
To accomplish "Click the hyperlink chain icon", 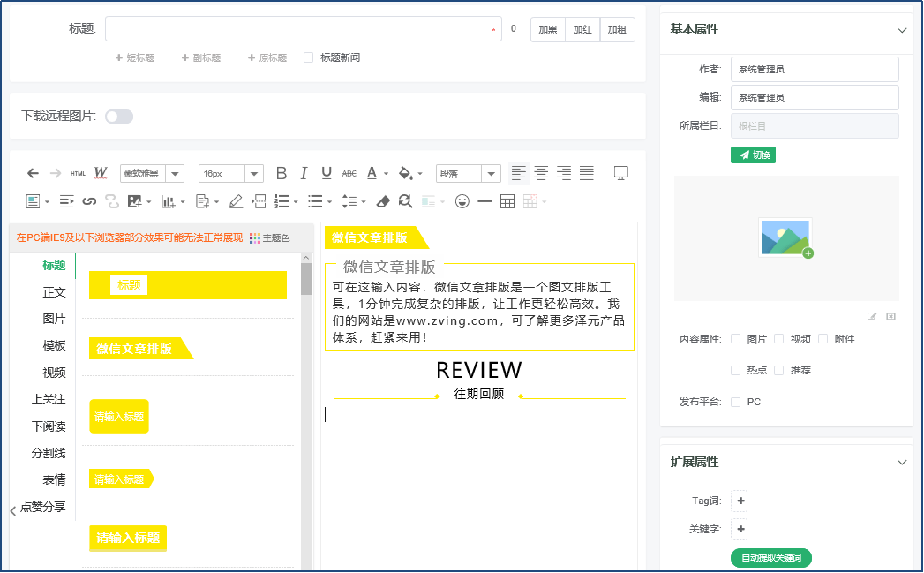I will [88, 201].
